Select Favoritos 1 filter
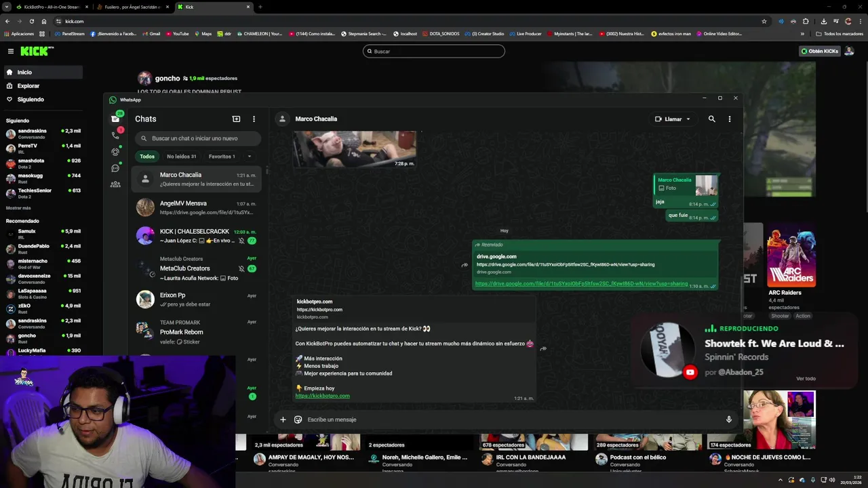Viewport: 868px width, 488px height. (222, 157)
